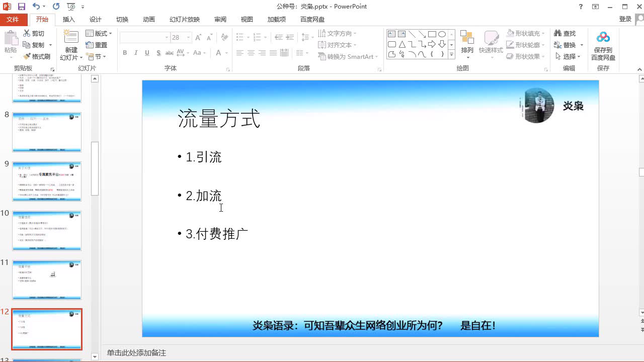Click the Paste clipboard icon
Screen dimensions: 644x362
pyautogui.click(x=10, y=39)
